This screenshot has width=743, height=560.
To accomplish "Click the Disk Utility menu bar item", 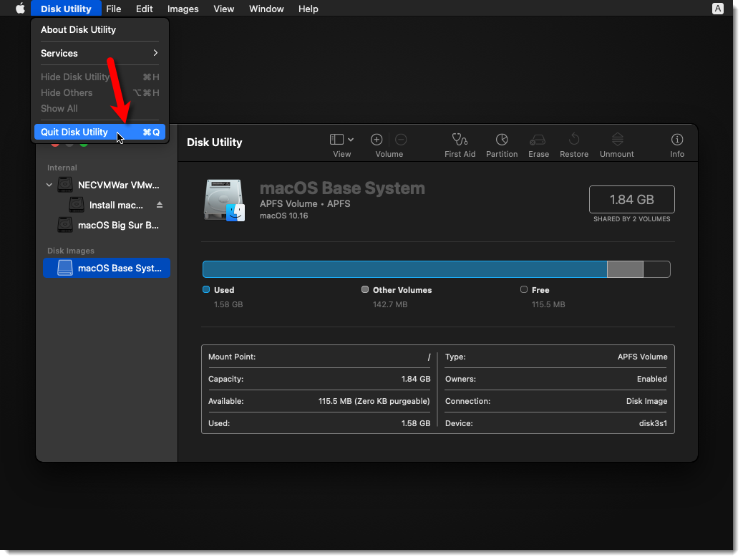I will pyautogui.click(x=66, y=9).
